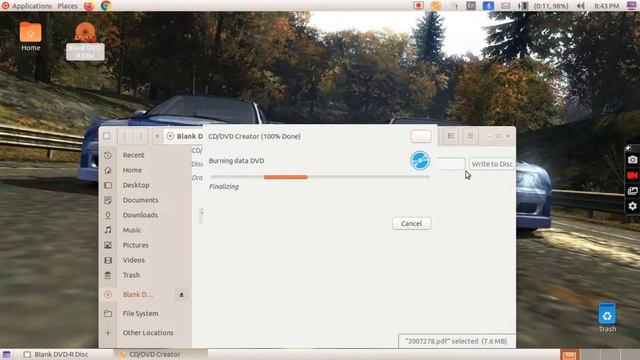Image resolution: width=640 pixels, height=360 pixels.
Task: Open Videos in the sidebar
Action: pyautogui.click(x=133, y=260)
